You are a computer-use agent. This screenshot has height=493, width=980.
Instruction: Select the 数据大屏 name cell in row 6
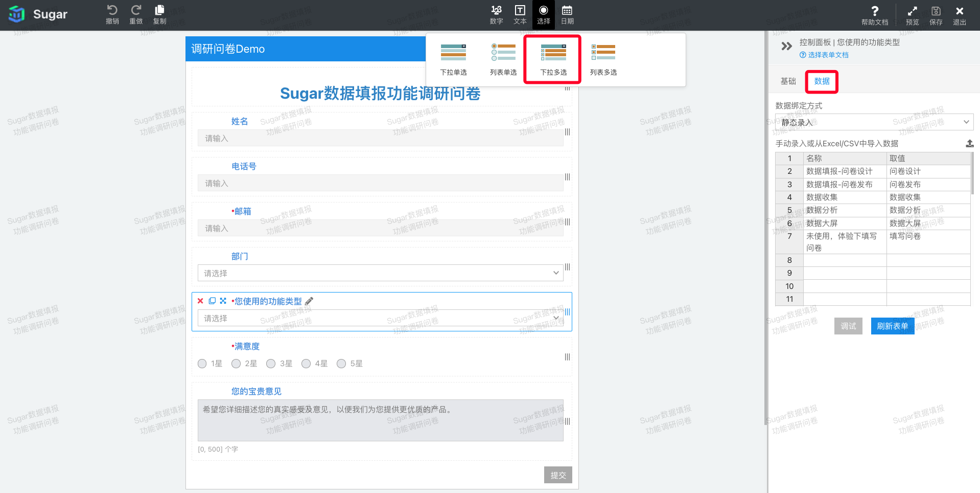(x=845, y=223)
